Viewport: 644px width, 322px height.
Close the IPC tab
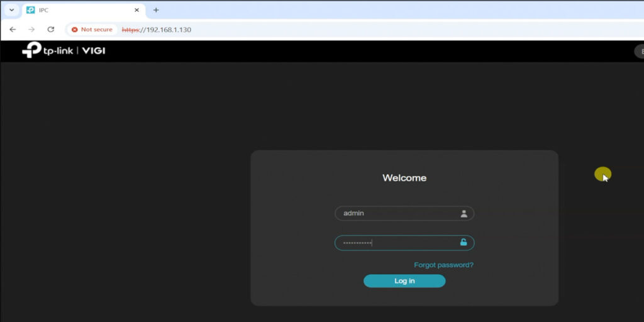(x=137, y=10)
